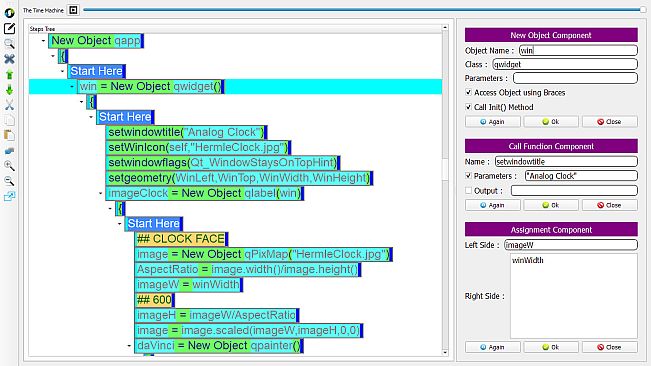651x366 pixels.
Task: Collapse the win = New Object qwidget node
Action: [x=72, y=86]
